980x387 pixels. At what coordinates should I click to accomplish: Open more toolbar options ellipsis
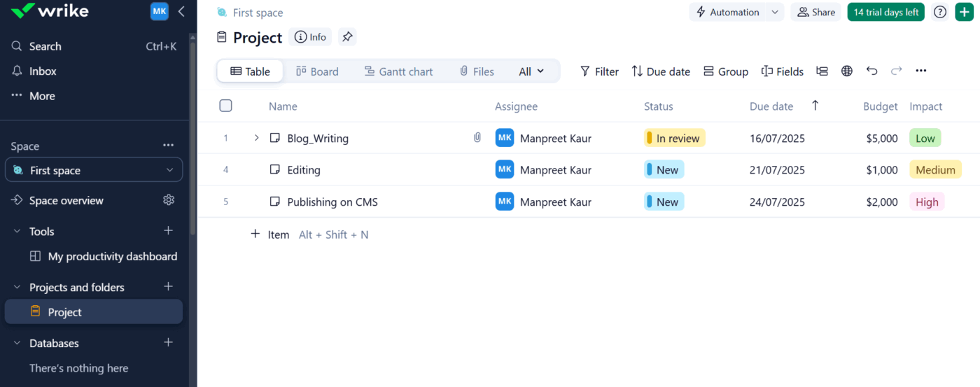[921, 71]
